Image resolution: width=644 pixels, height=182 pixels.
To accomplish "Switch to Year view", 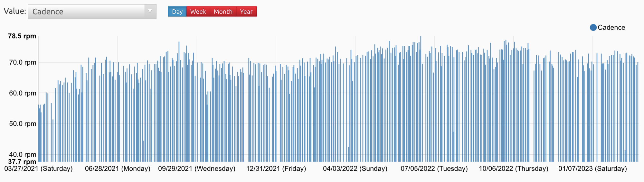I will [246, 12].
